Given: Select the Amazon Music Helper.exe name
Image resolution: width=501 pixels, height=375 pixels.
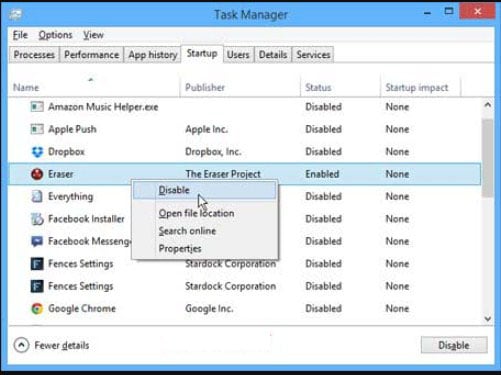Looking at the screenshot, I should [x=103, y=107].
